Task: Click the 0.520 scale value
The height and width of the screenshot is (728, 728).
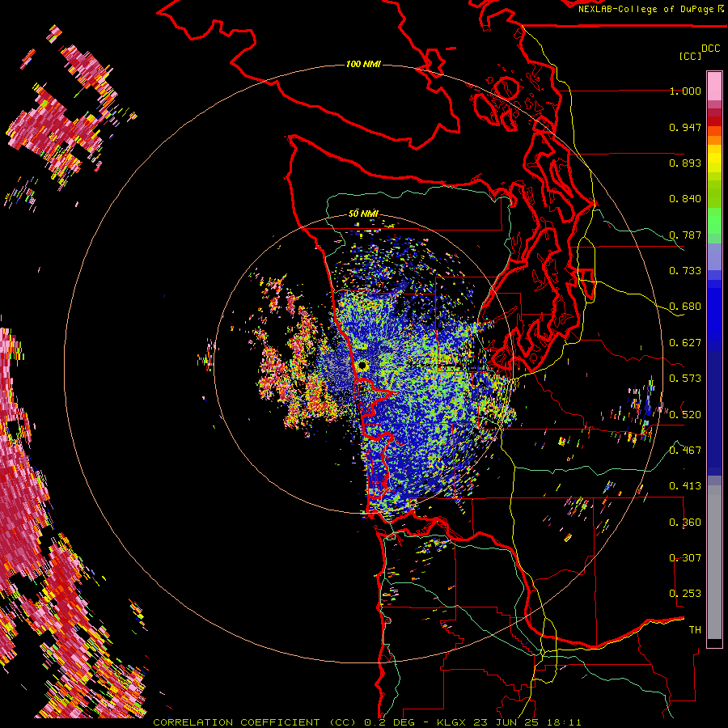Action: tap(685, 414)
